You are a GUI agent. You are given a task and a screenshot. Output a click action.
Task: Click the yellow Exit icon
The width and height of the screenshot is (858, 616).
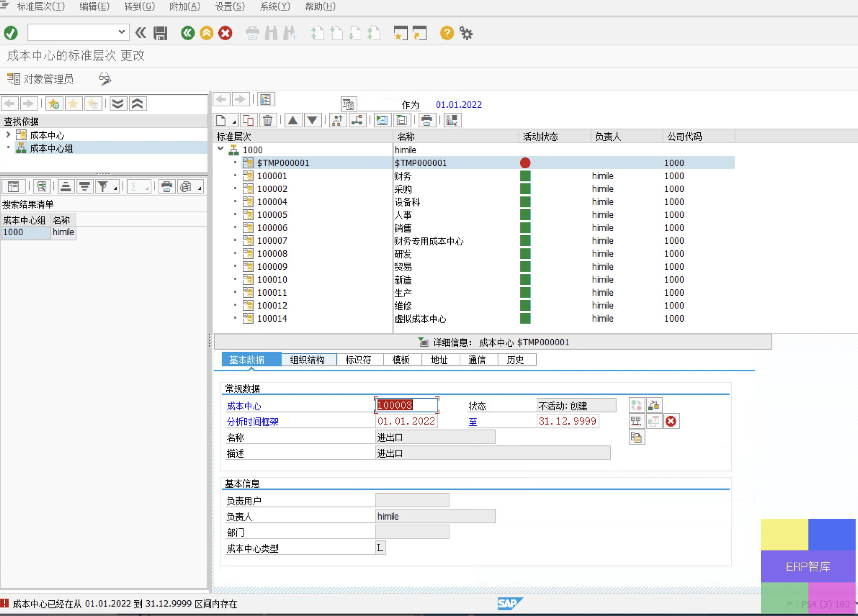click(206, 33)
